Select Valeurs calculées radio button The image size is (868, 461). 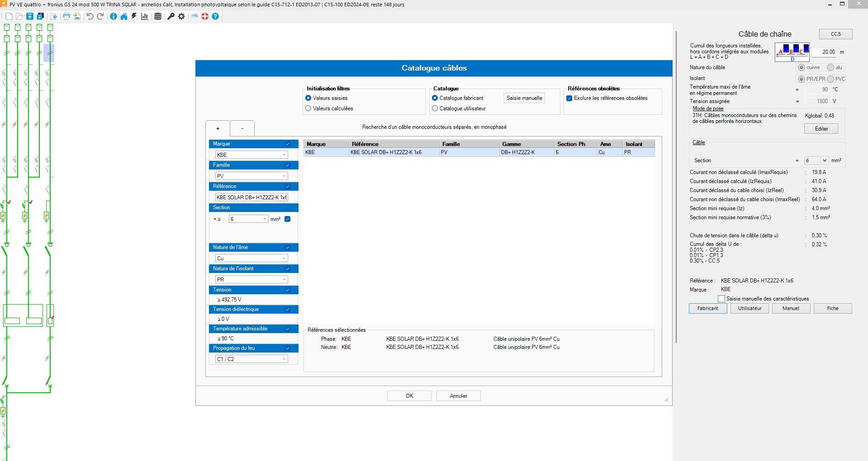point(308,108)
